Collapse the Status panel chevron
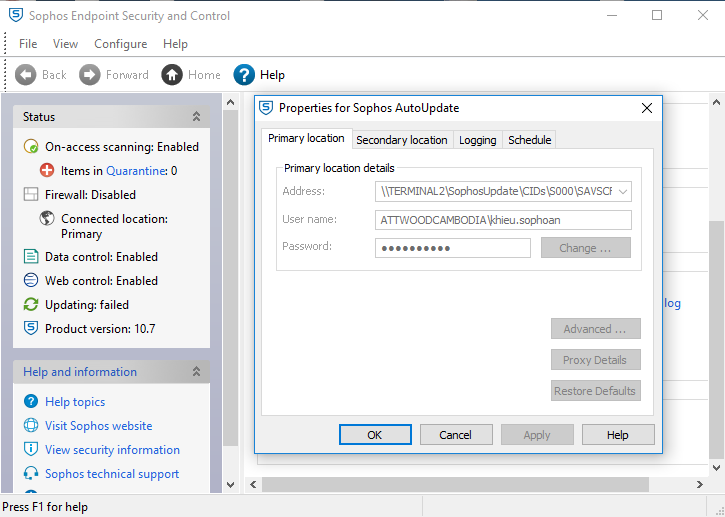Viewport: 725px width, 517px height. (197, 117)
